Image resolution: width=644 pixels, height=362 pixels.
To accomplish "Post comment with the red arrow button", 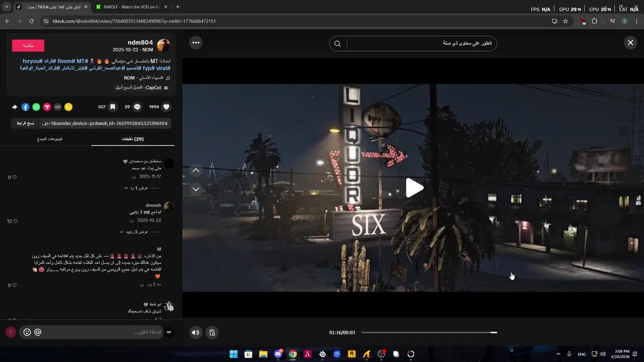I will click(x=10, y=332).
